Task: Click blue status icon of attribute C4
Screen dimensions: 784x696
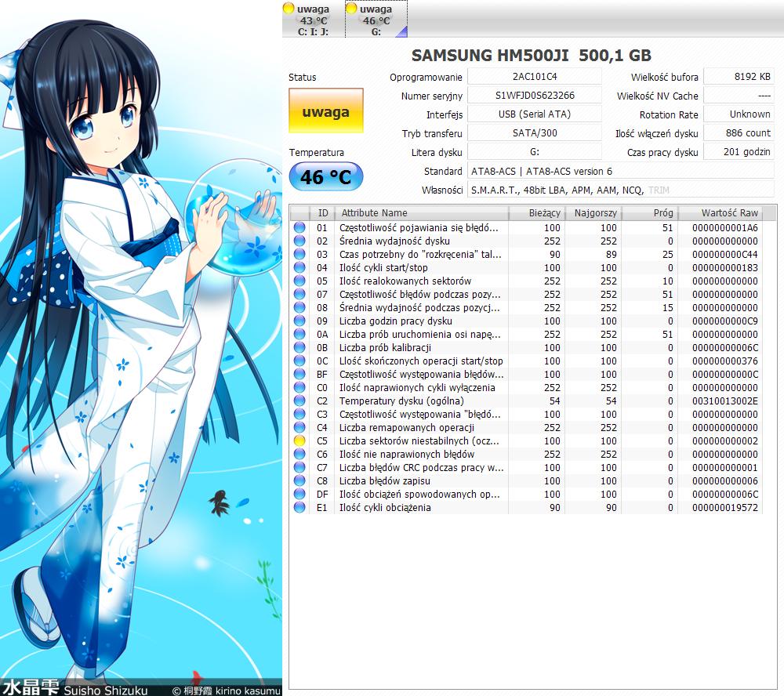Action: [x=299, y=427]
